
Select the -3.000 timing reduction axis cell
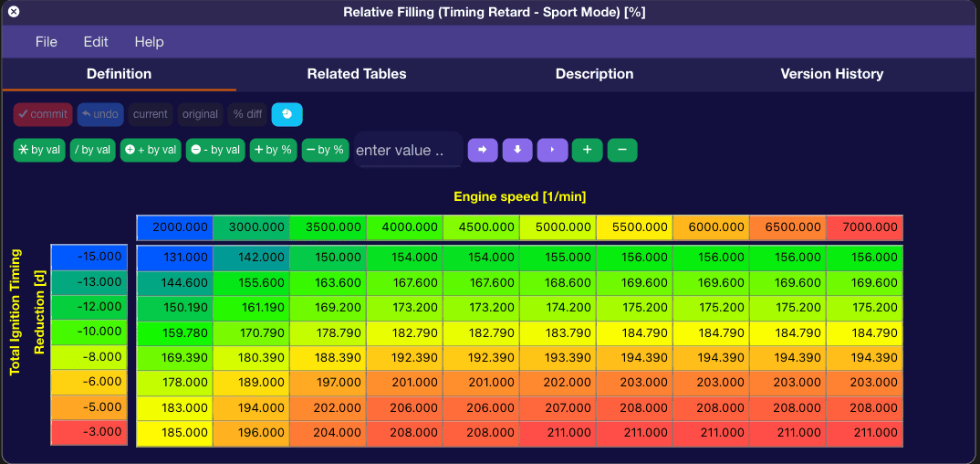pyautogui.click(x=89, y=432)
